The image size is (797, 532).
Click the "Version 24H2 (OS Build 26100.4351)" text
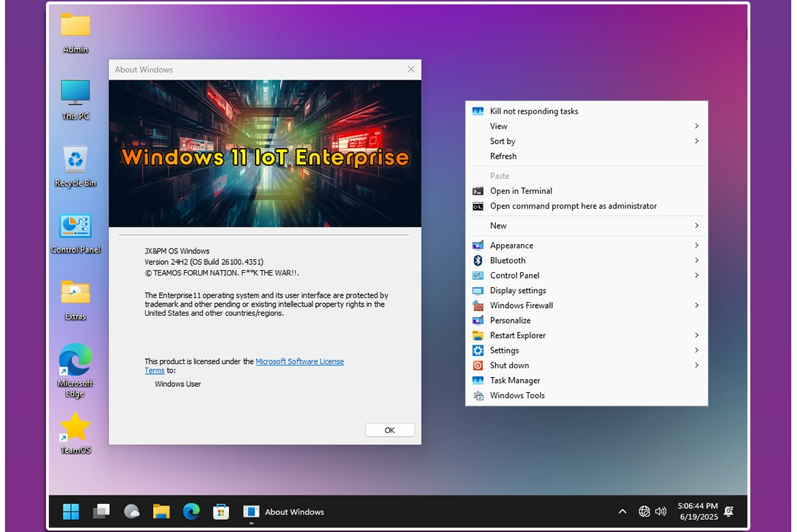pyautogui.click(x=204, y=262)
